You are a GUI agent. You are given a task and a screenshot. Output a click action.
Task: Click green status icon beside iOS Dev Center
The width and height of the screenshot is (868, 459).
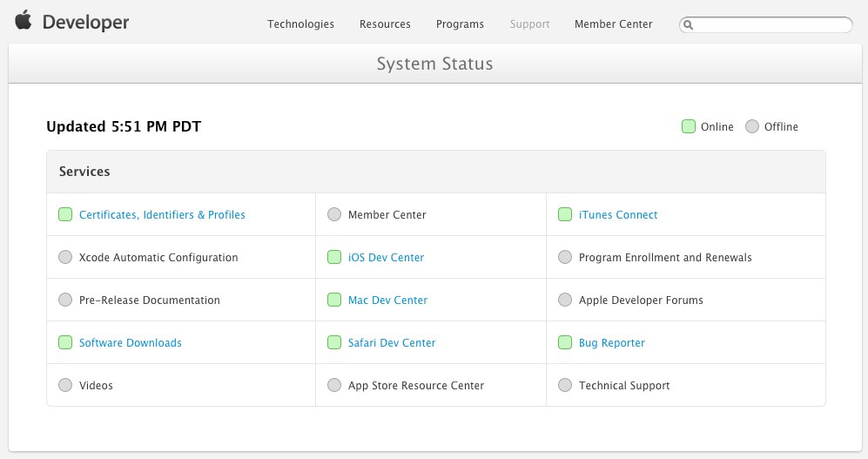pos(334,257)
